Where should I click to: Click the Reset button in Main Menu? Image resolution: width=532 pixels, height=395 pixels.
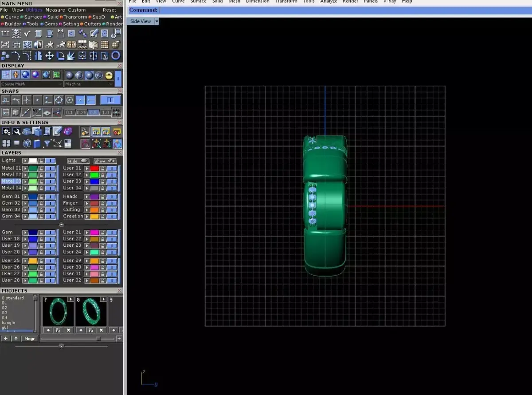click(x=110, y=10)
